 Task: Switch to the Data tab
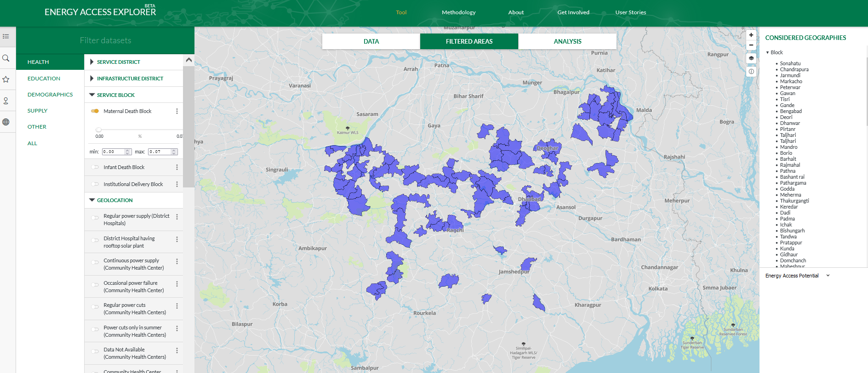pyautogui.click(x=371, y=41)
